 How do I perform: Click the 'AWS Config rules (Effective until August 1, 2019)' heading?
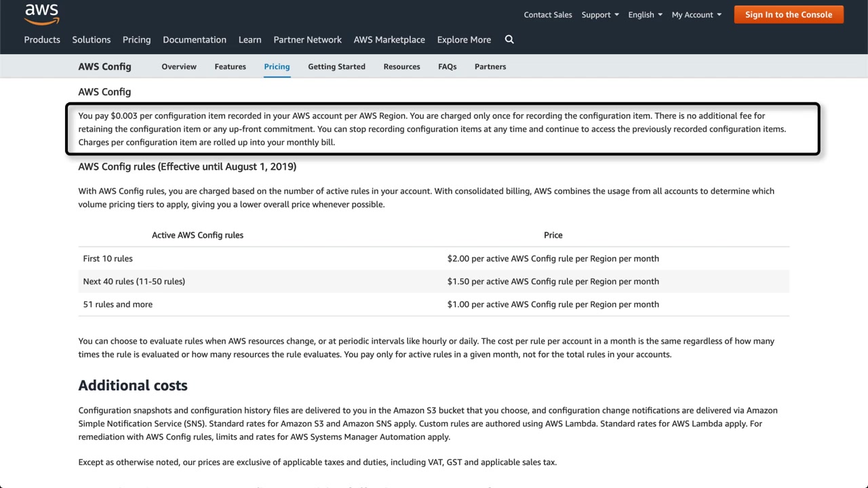click(187, 167)
